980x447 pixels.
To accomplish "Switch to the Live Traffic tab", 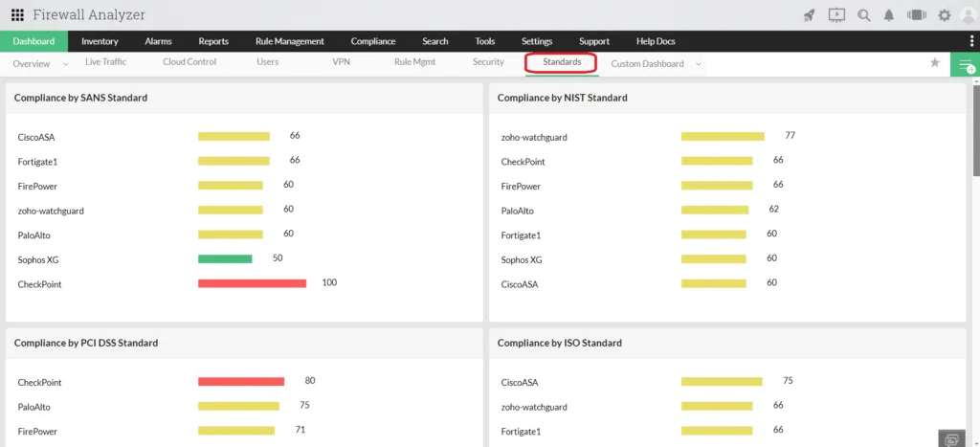I will [105, 62].
